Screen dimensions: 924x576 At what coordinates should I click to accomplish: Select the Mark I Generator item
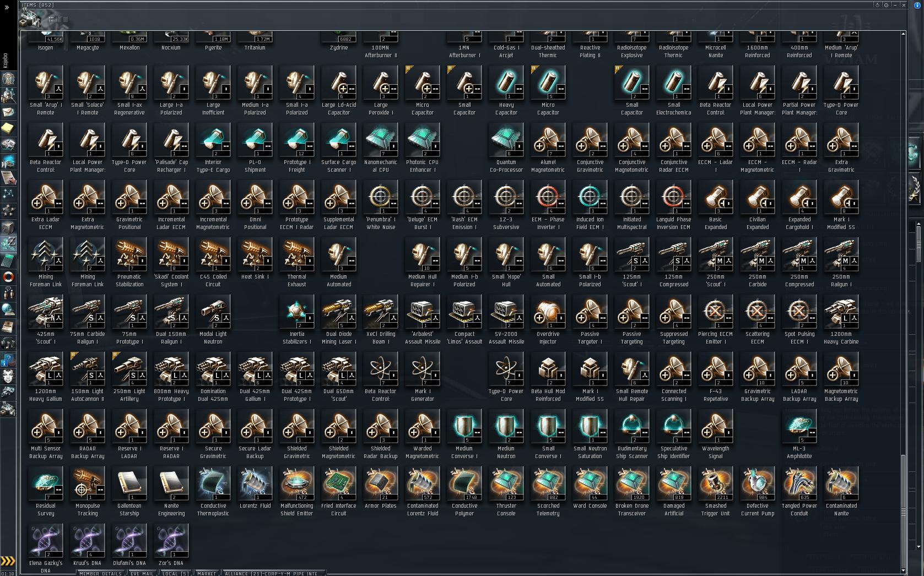coord(423,377)
